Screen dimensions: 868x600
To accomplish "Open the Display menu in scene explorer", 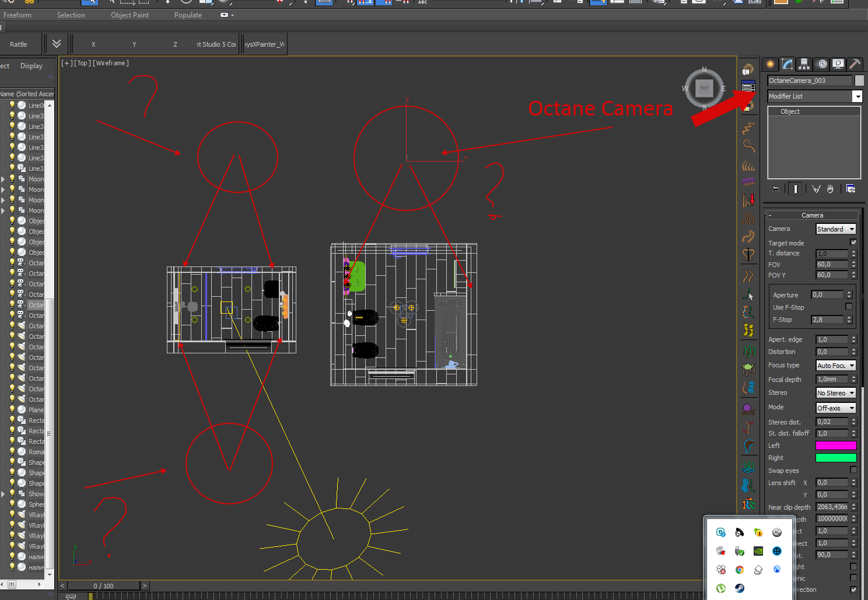I will pos(32,66).
